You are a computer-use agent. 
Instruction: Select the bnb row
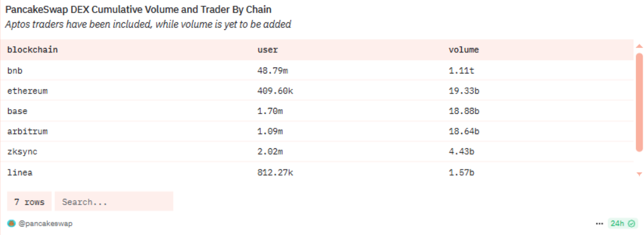pyautogui.click(x=316, y=70)
